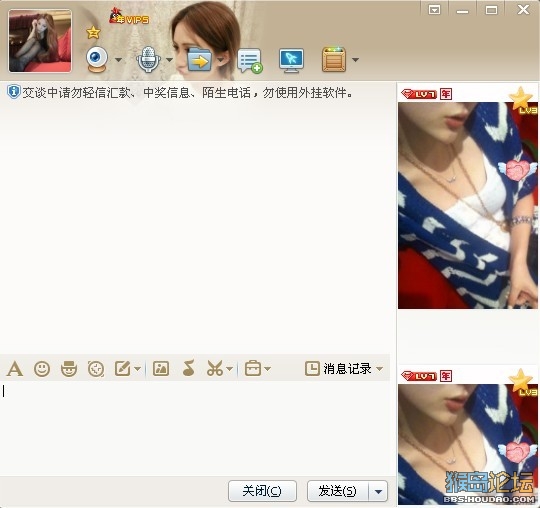Click the 交谈中请勿轻信汇款 safety notice text
Image resolution: width=540 pixels, height=508 pixels.
(x=187, y=93)
